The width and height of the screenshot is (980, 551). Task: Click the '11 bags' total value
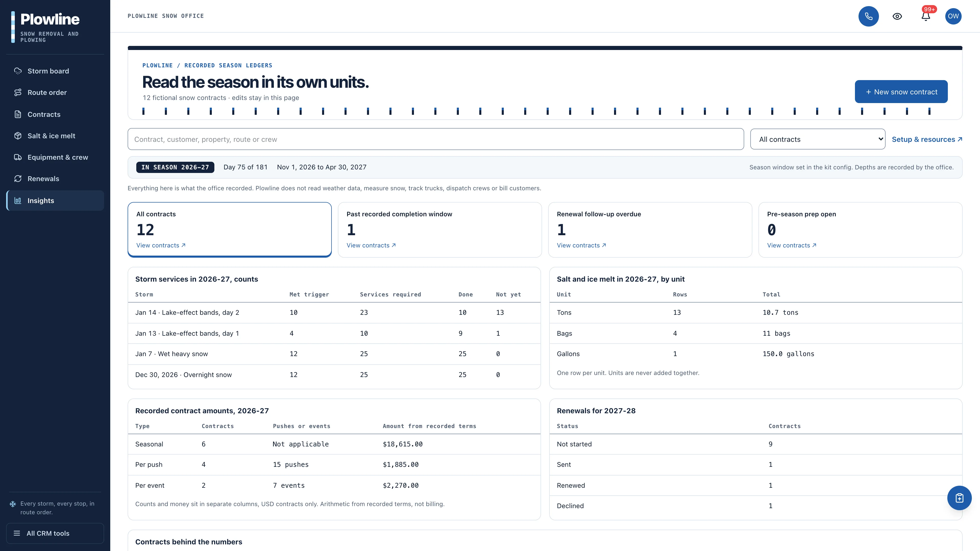[x=776, y=333]
